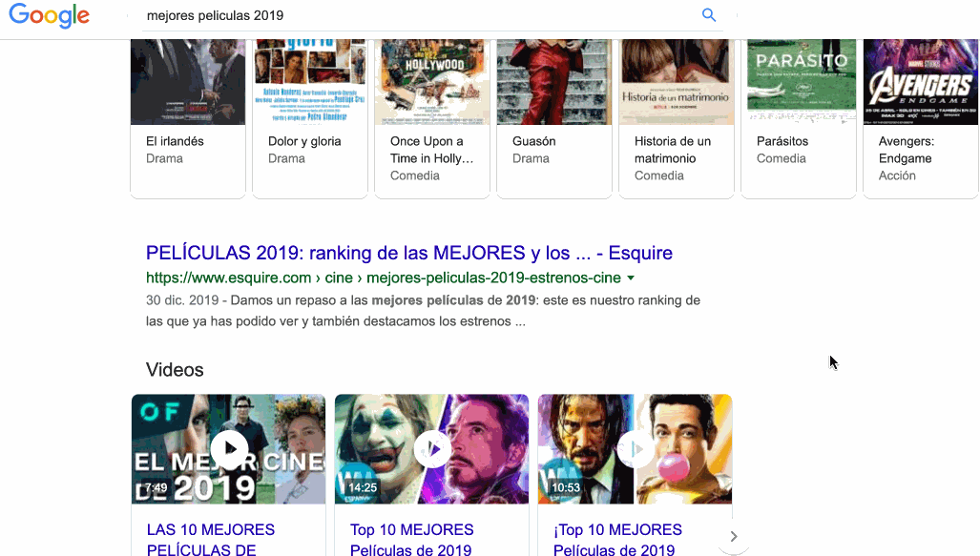This screenshot has width=980, height=556.
Task: Open El irlandés movie poster
Action: [187, 82]
